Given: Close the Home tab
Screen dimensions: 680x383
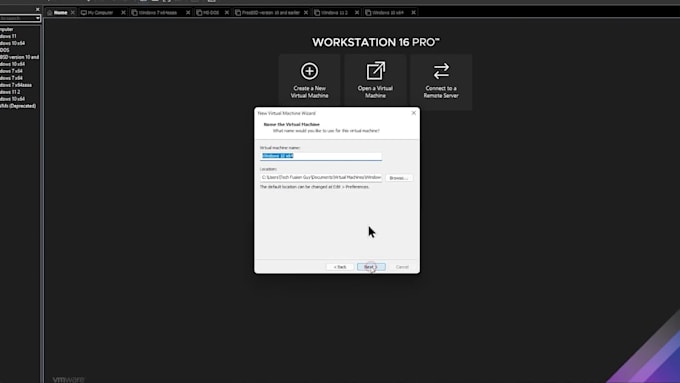Looking at the screenshot, I should point(73,13).
